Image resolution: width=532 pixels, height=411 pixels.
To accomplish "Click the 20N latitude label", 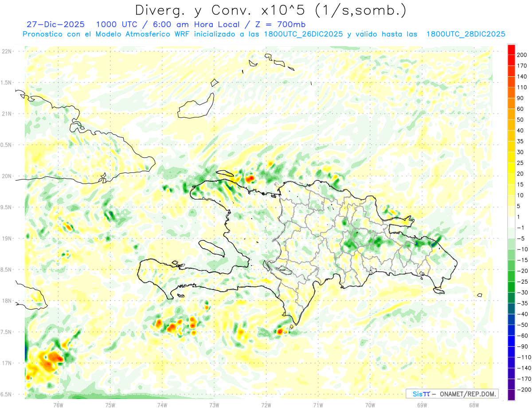I will coord(6,176).
